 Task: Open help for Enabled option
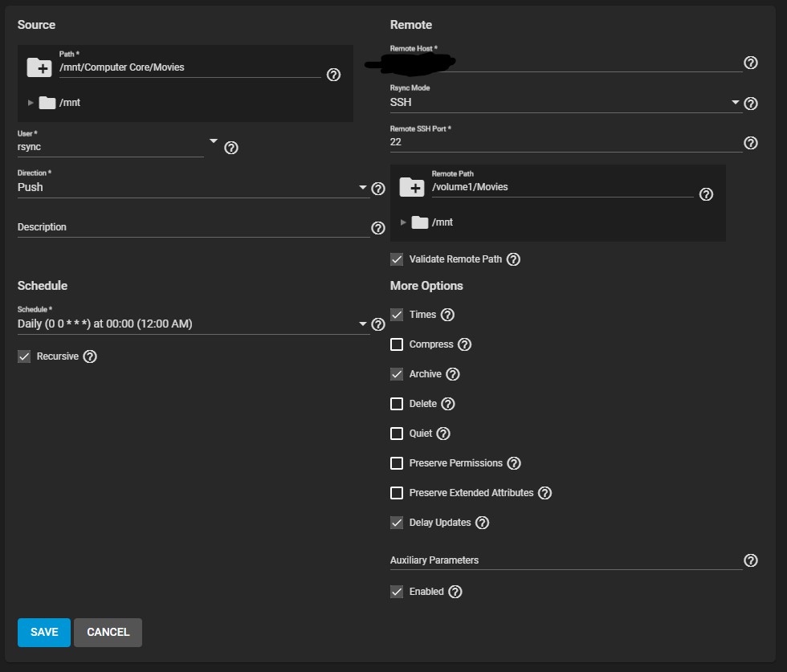[x=455, y=592]
